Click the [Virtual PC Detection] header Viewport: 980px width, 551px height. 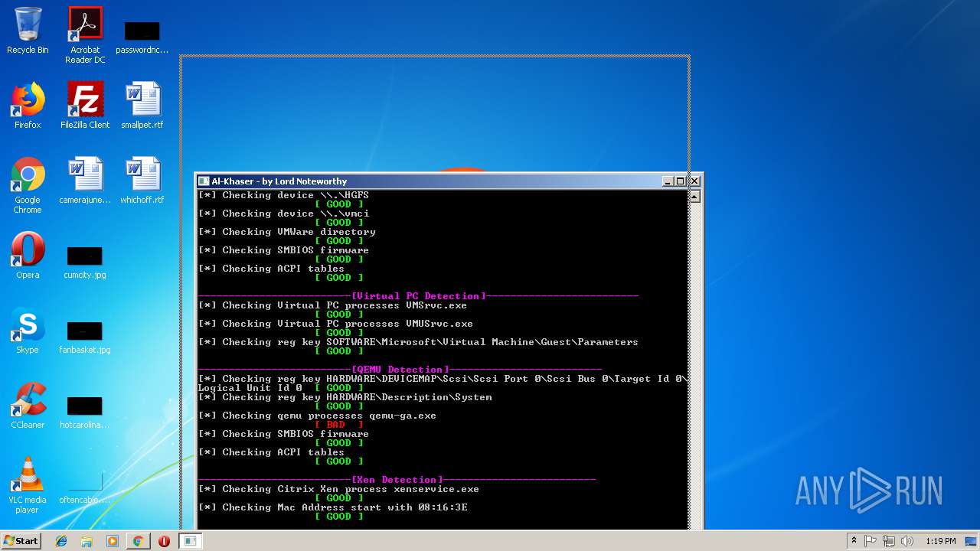pyautogui.click(x=418, y=296)
